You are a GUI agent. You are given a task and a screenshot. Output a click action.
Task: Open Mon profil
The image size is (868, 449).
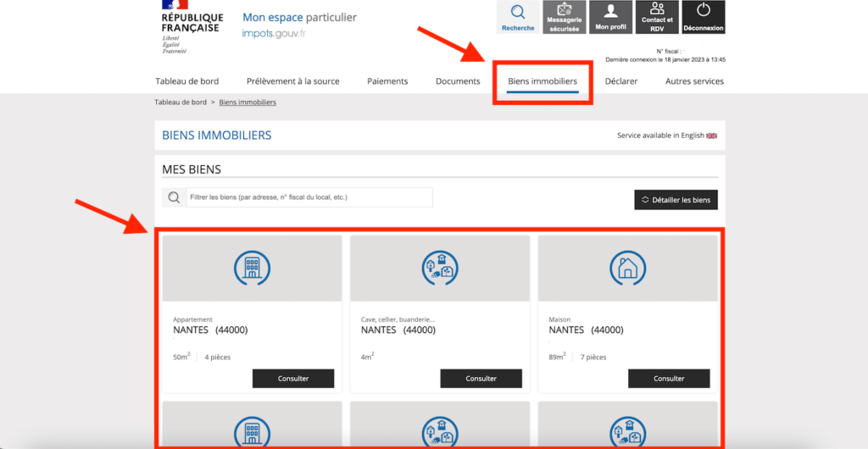(x=610, y=17)
